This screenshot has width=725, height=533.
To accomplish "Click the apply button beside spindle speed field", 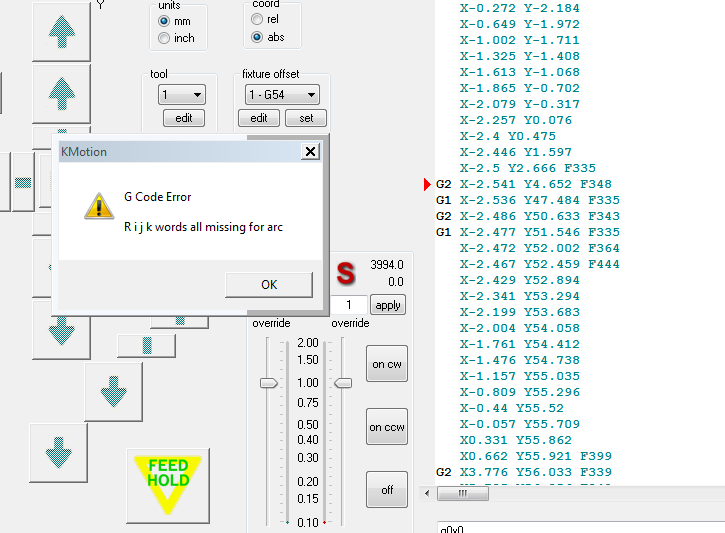I will point(388,305).
